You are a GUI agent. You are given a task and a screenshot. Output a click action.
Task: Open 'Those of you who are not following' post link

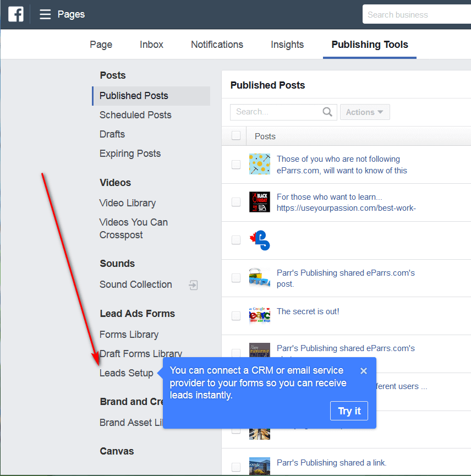click(x=342, y=165)
